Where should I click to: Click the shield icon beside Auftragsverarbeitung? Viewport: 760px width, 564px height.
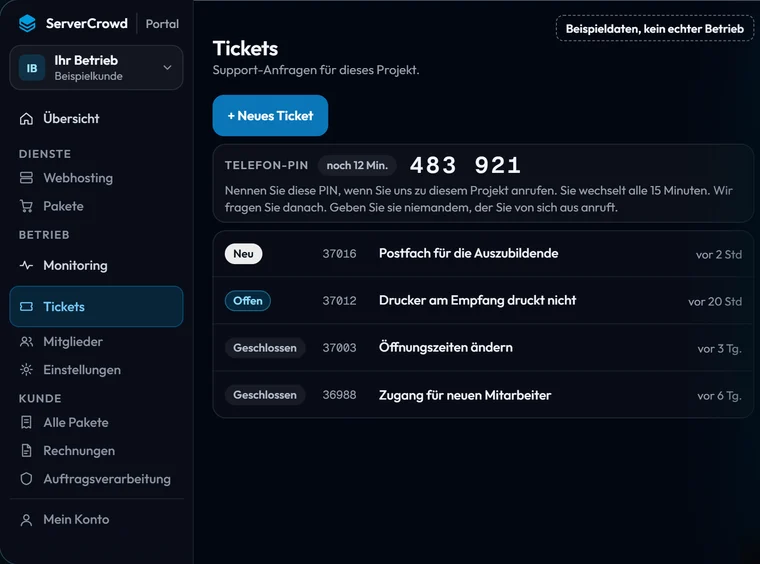point(26,479)
